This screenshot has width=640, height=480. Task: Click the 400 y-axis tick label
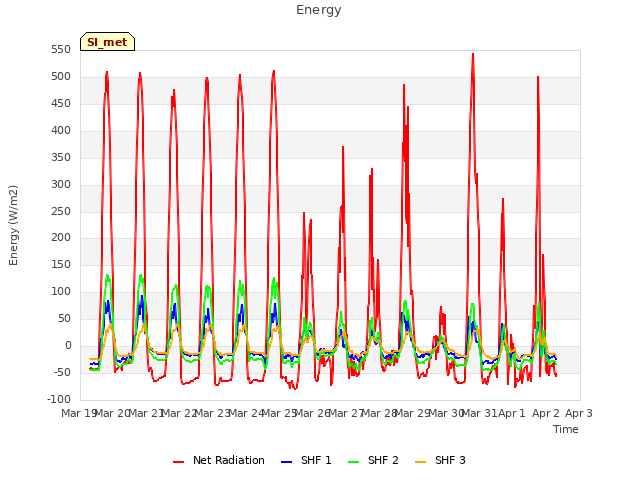point(61,131)
